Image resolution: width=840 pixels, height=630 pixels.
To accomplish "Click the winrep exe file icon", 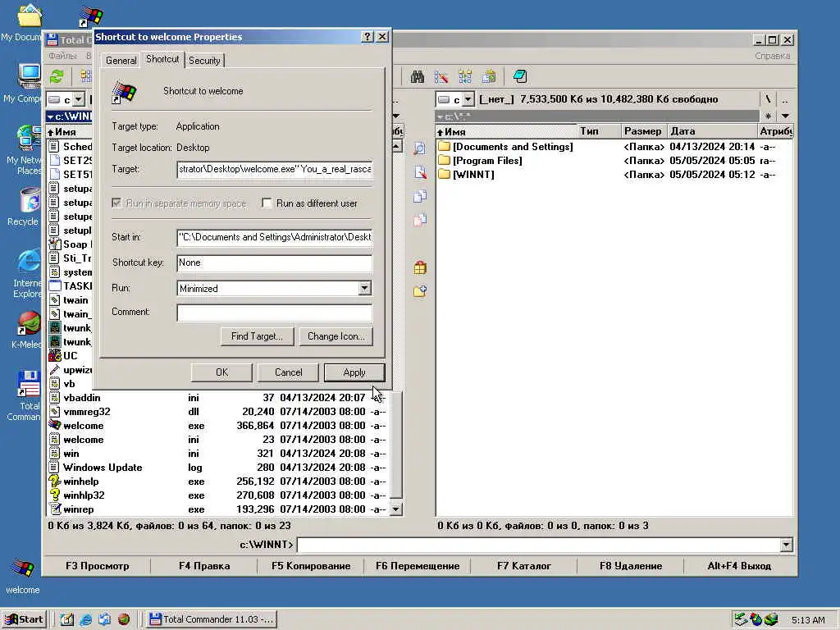I will point(54,509).
